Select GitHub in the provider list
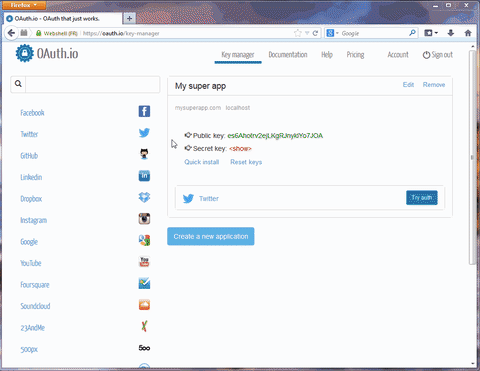 point(29,156)
